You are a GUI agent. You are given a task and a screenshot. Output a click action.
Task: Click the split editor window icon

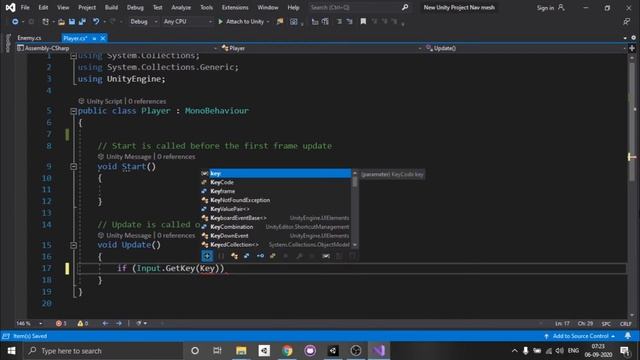pyautogui.click(x=632, y=48)
